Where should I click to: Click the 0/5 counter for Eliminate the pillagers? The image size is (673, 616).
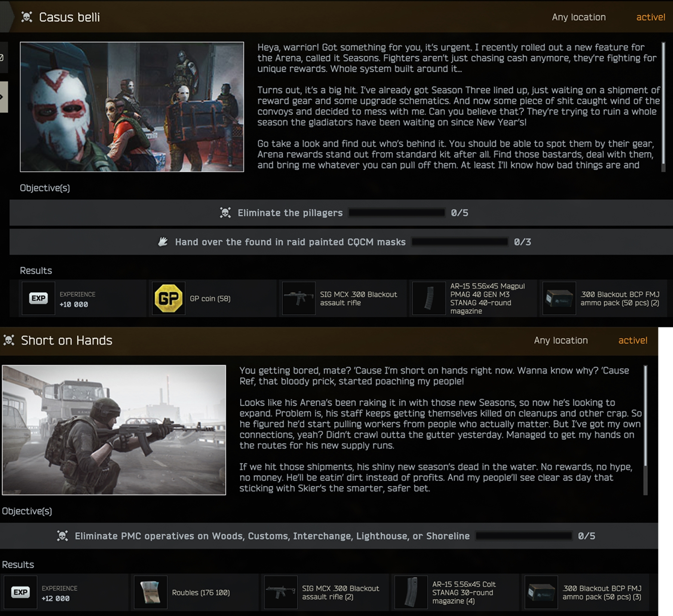tap(460, 213)
